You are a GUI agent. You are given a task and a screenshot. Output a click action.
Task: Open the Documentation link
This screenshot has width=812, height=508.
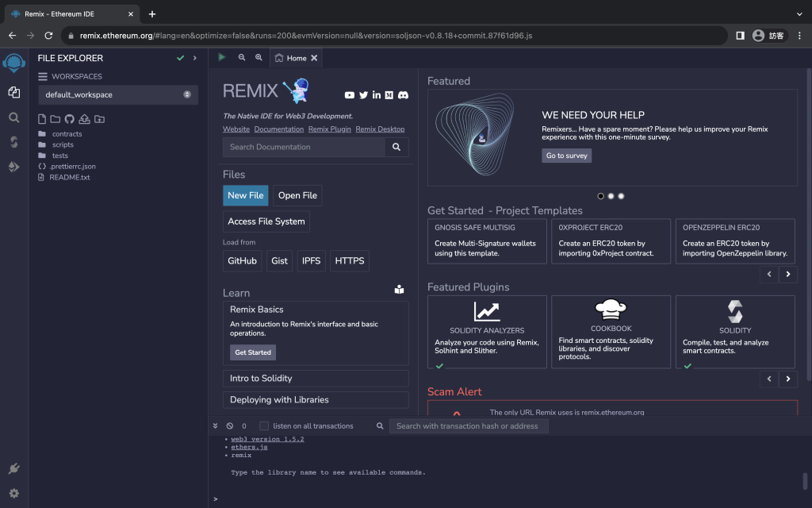point(278,129)
